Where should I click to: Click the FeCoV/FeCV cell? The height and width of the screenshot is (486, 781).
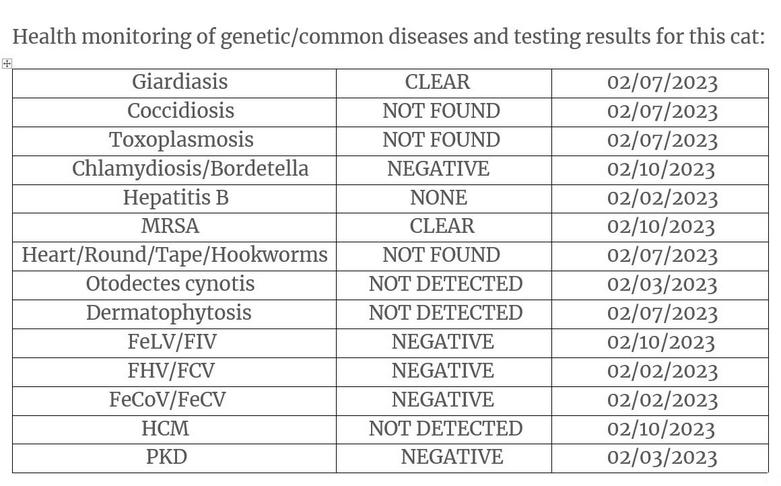coord(174,401)
